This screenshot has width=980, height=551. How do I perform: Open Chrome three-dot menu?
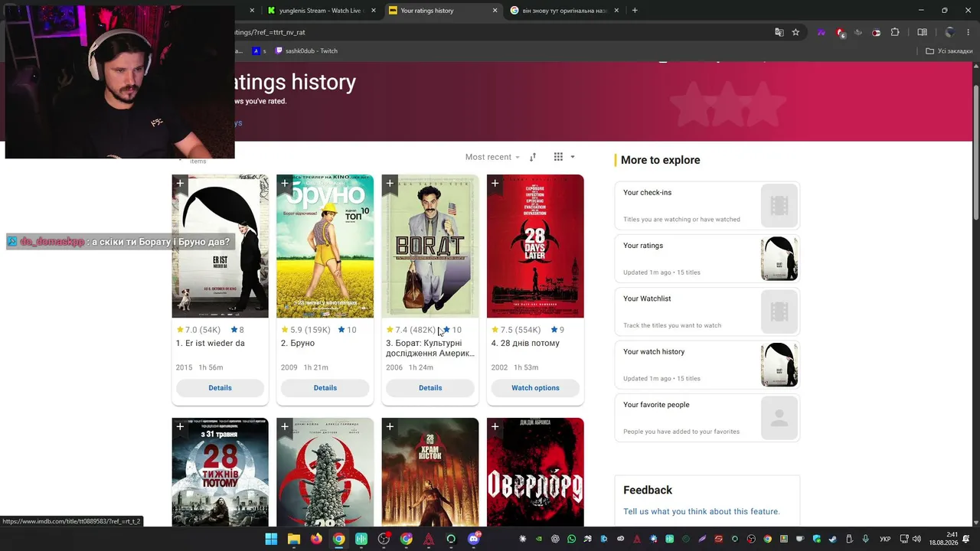(969, 32)
